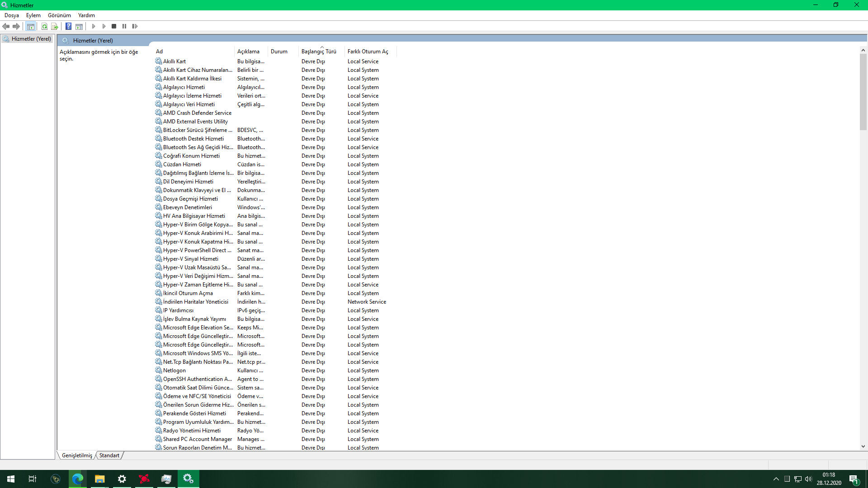The width and height of the screenshot is (868, 488).
Task: Sort by Başlangıç Türü column header
Action: 319,52
